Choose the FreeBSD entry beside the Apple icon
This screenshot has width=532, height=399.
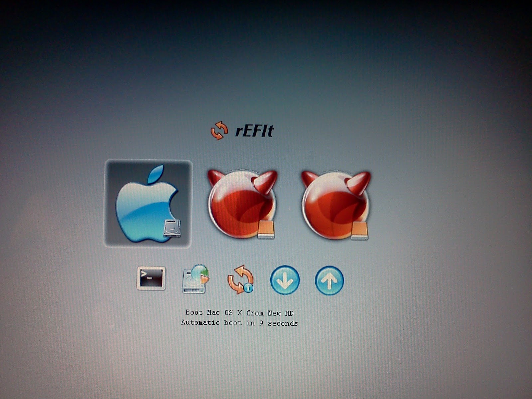pos(242,204)
